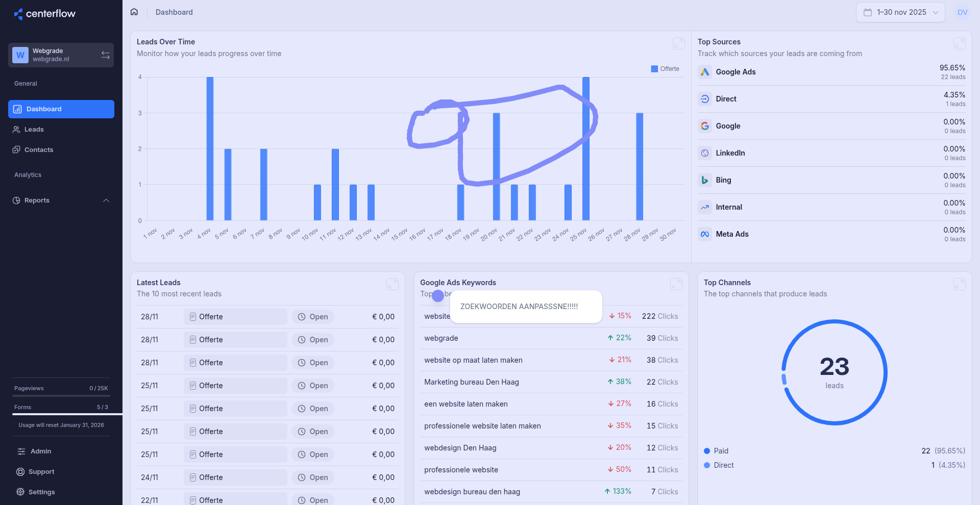
Task: Open the 1–30 nov 2025 date picker
Action: pyautogui.click(x=900, y=12)
